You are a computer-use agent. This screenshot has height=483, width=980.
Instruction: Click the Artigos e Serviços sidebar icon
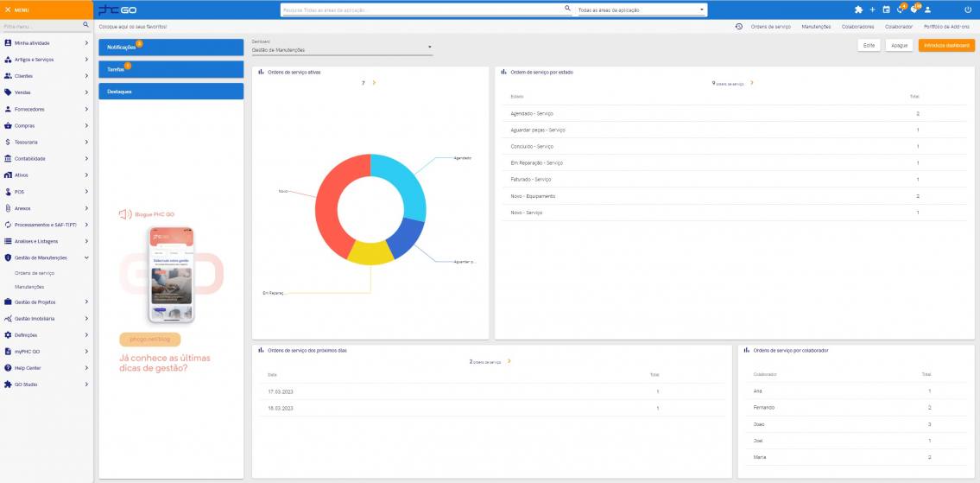pos(8,60)
